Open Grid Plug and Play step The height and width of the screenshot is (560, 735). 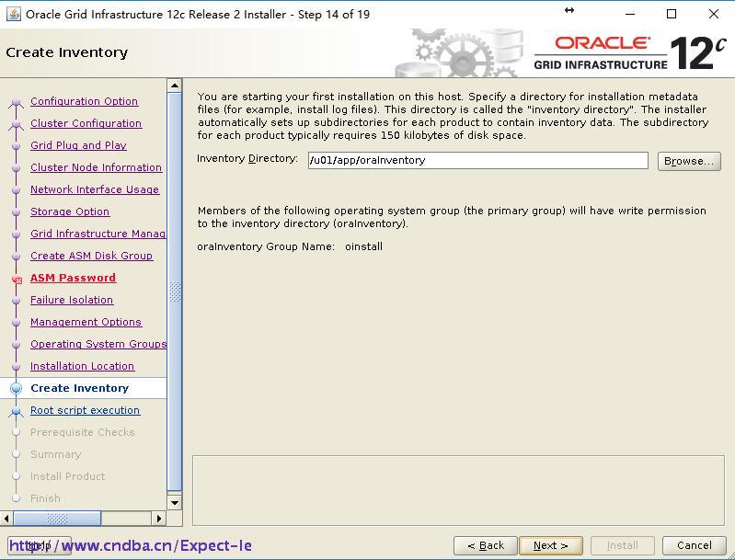point(78,145)
